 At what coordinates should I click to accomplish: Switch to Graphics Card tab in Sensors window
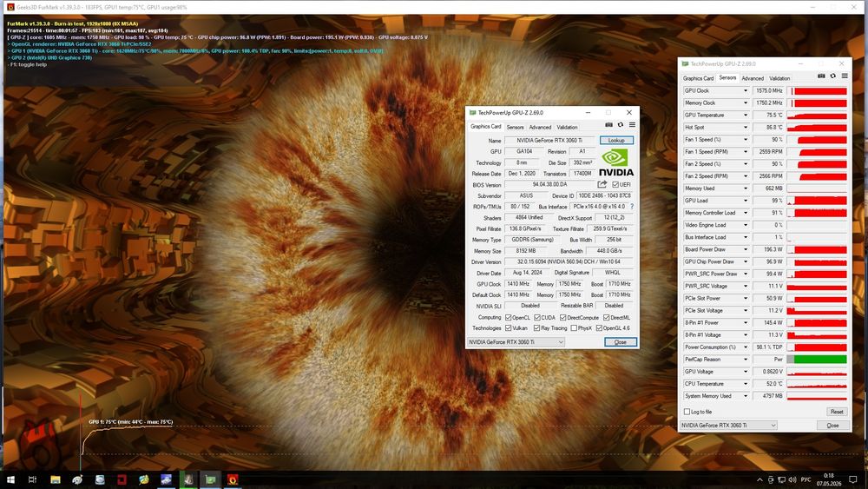[698, 79]
